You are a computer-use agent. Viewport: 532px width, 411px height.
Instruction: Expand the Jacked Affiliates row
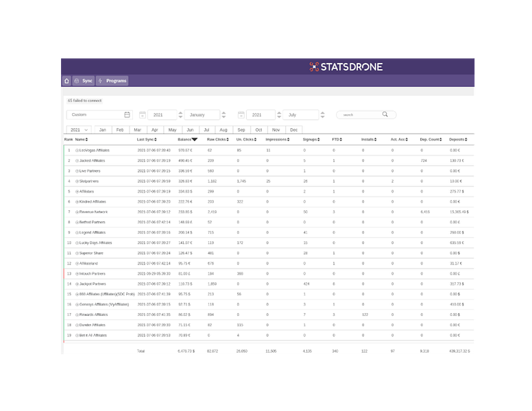(x=77, y=161)
